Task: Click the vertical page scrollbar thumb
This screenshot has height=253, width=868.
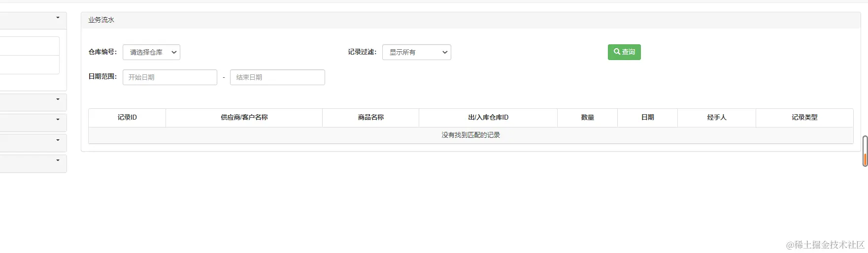Action: tap(865, 151)
